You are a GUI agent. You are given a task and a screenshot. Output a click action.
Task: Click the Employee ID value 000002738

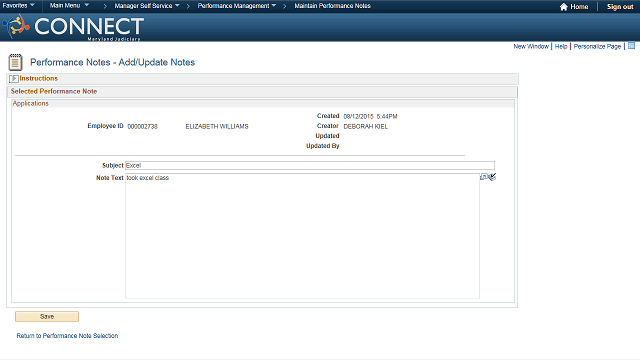142,127
